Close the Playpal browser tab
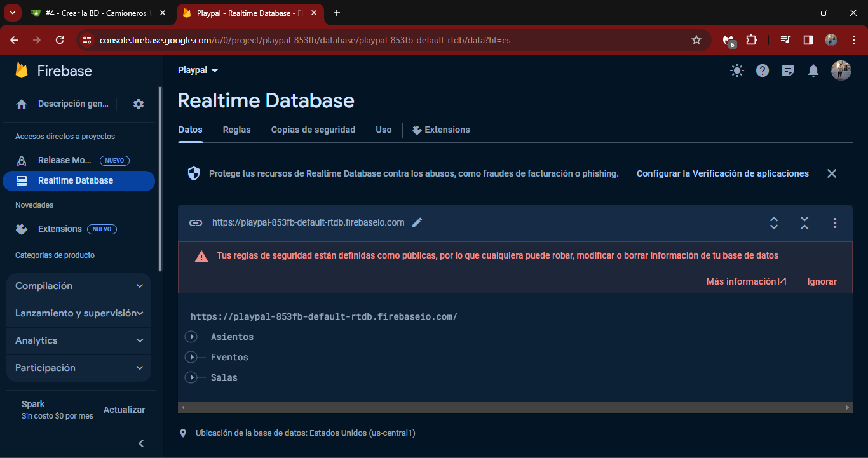The height and width of the screenshot is (458, 868). [313, 13]
